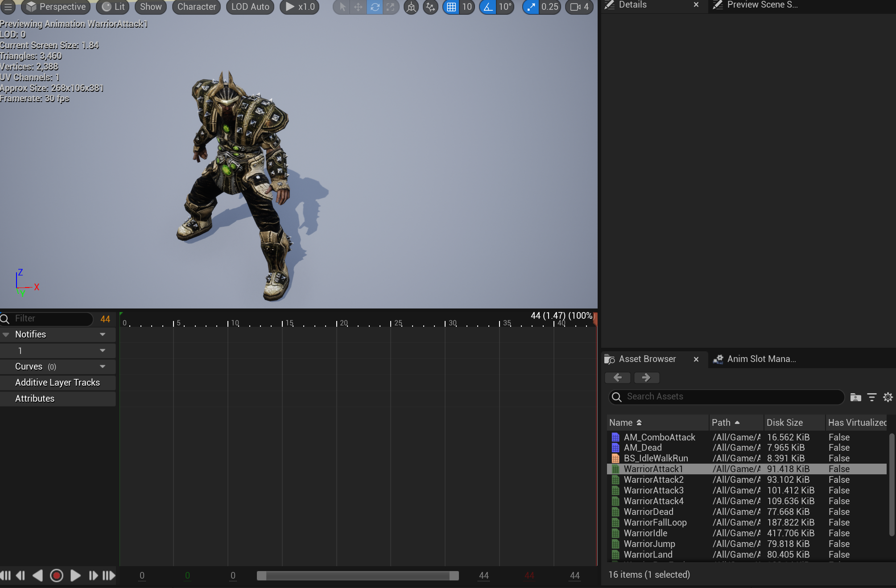Open the rotation snap value 10°
The width and height of the screenshot is (896, 588).
[505, 7]
